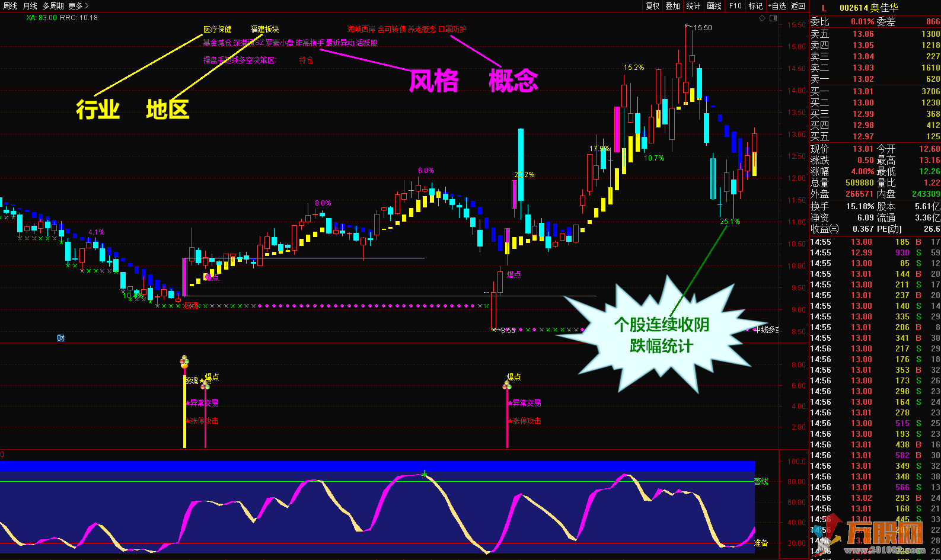Click the 15.50 tick on the price axis

pyautogui.click(x=796, y=25)
